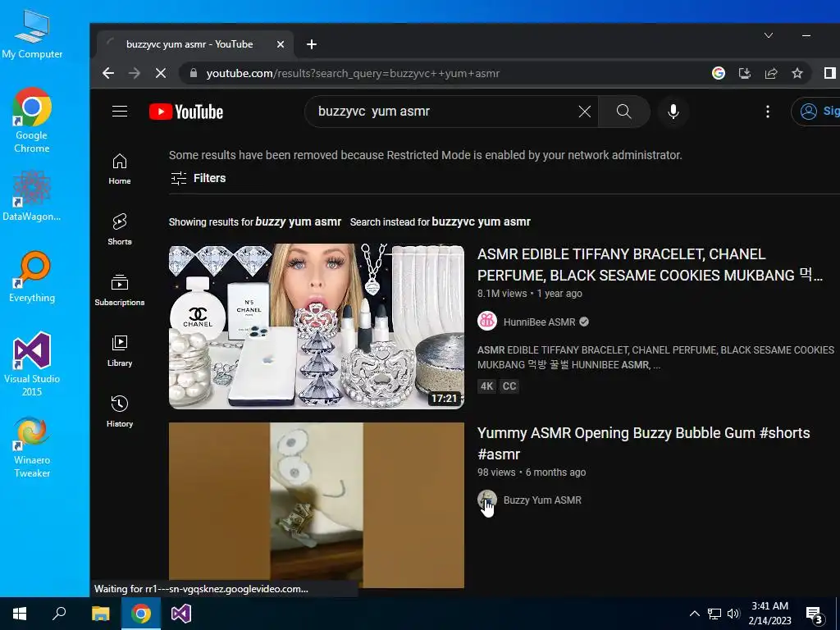This screenshot has height=630, width=840.
Task: Open Home in the YouTube sidebar
Action: (x=120, y=169)
